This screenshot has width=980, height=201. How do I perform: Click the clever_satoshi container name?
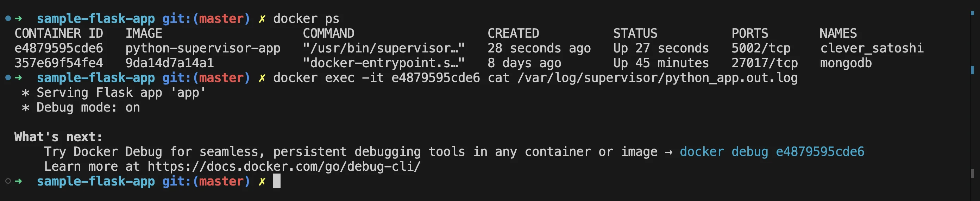pyautogui.click(x=872, y=48)
